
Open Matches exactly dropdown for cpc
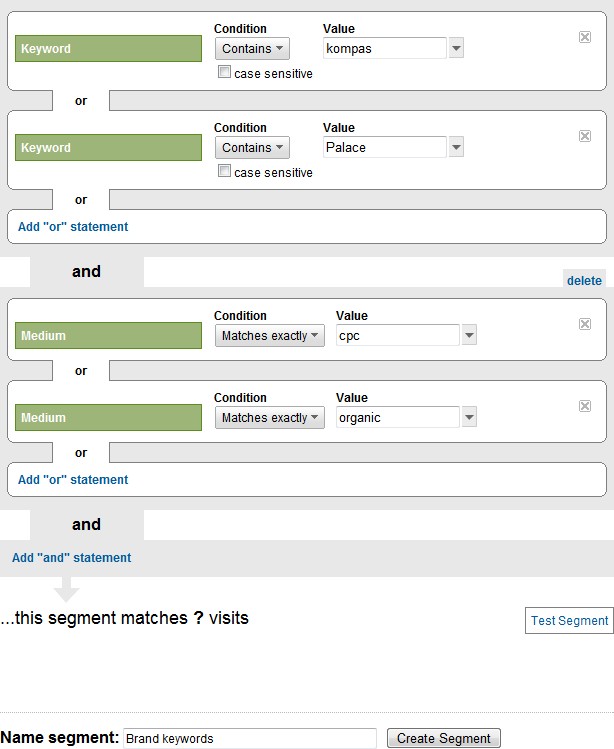[x=270, y=336]
